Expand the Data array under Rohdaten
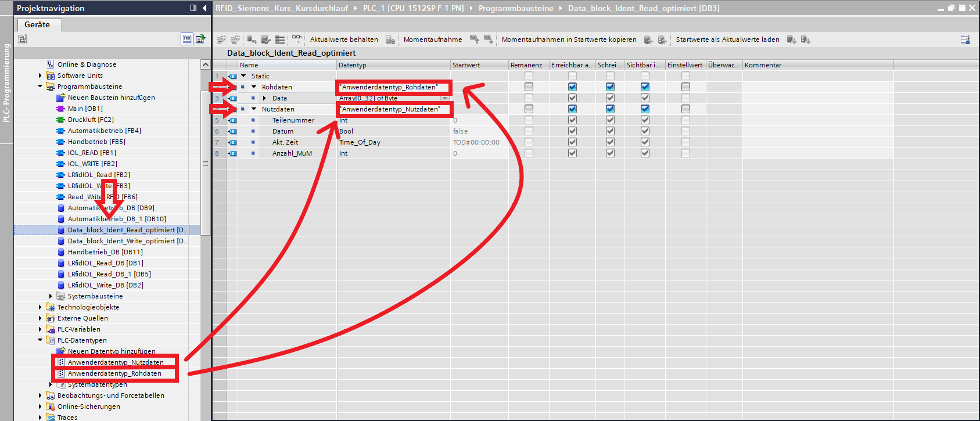 [x=264, y=98]
